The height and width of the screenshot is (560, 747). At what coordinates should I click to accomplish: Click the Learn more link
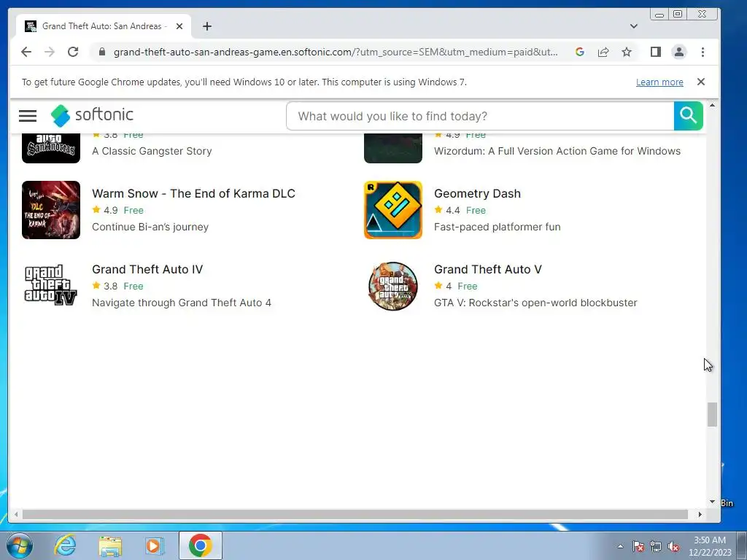(659, 82)
